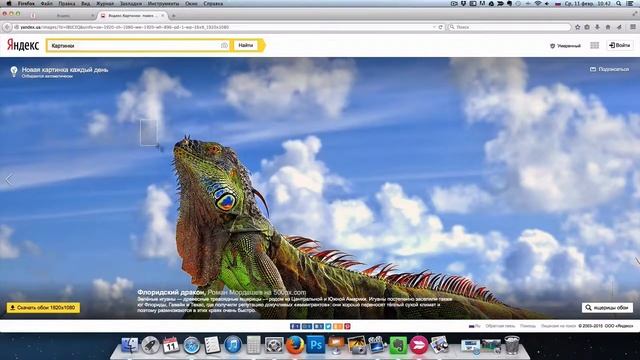The height and width of the screenshot is (360, 640).
Task: Click the Помощь footer link
Action: (x=528, y=326)
